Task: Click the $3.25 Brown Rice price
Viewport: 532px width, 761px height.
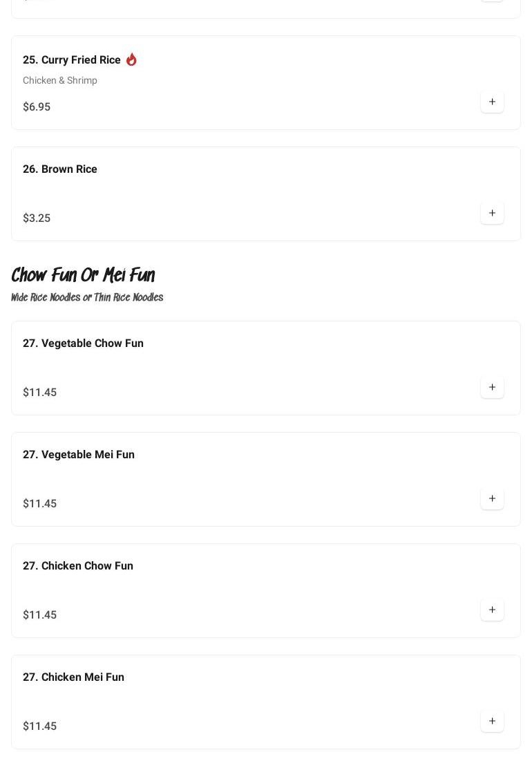Action: pyautogui.click(x=37, y=218)
